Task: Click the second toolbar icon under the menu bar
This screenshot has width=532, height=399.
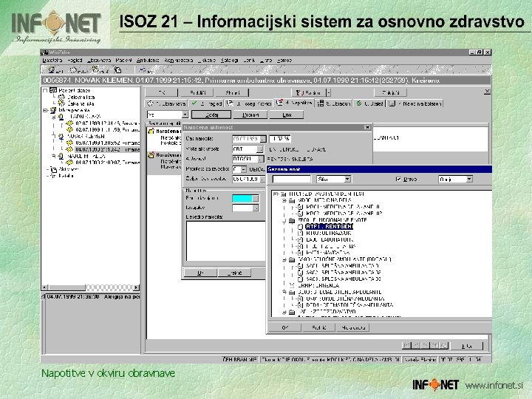Action: pos(74,70)
